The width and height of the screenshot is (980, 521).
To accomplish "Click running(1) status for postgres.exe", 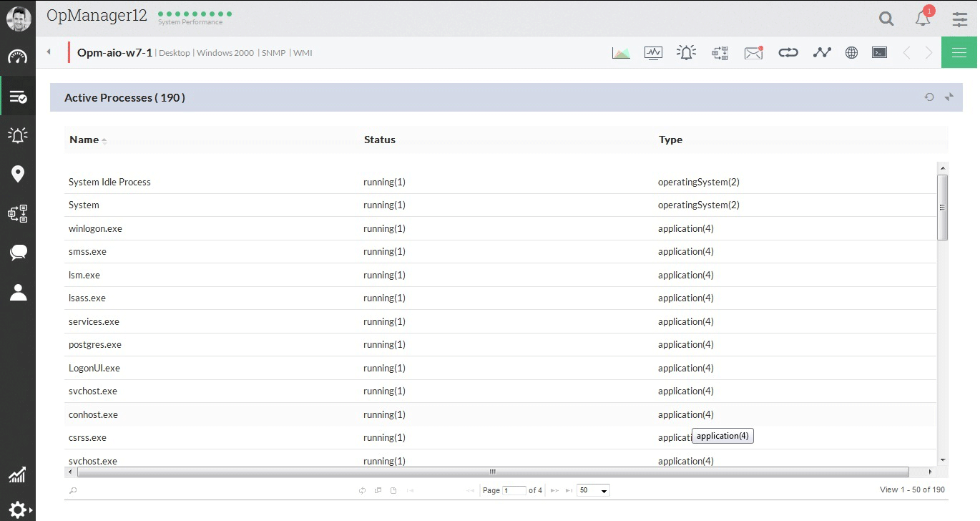I will [384, 344].
